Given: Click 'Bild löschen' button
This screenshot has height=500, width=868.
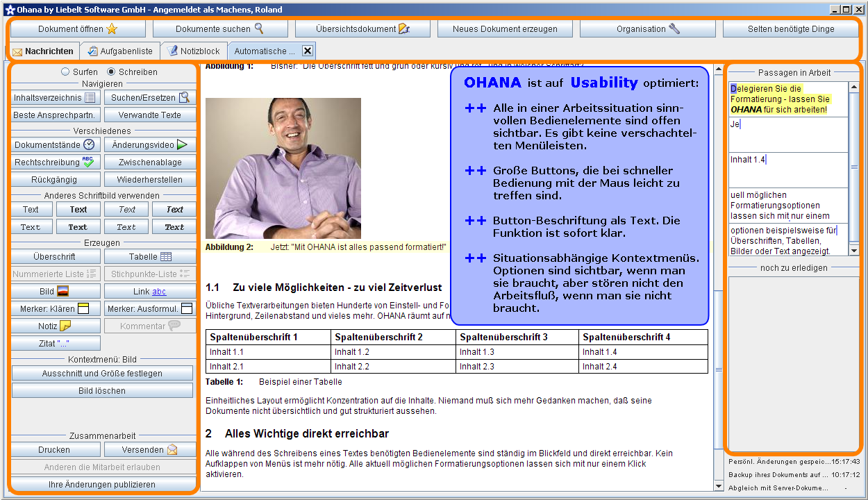Looking at the screenshot, I should pyautogui.click(x=102, y=391).
